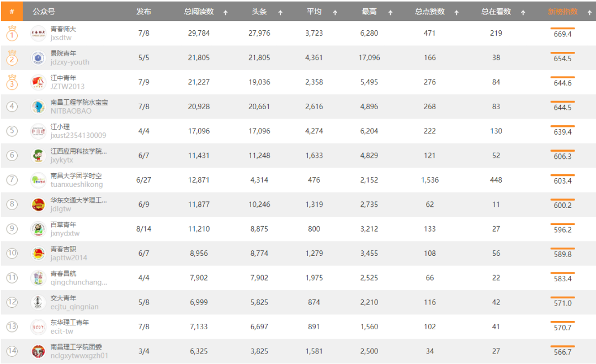Click the 南昌工程学院水宝宝 mascot avatar
This screenshot has width=596, height=364.
click(x=38, y=107)
